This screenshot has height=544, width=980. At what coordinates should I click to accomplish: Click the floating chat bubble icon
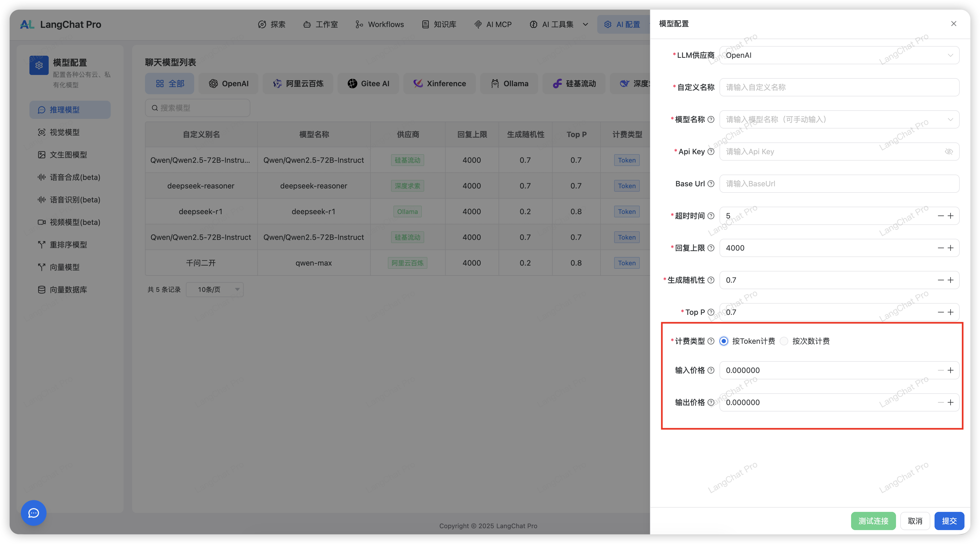33,513
